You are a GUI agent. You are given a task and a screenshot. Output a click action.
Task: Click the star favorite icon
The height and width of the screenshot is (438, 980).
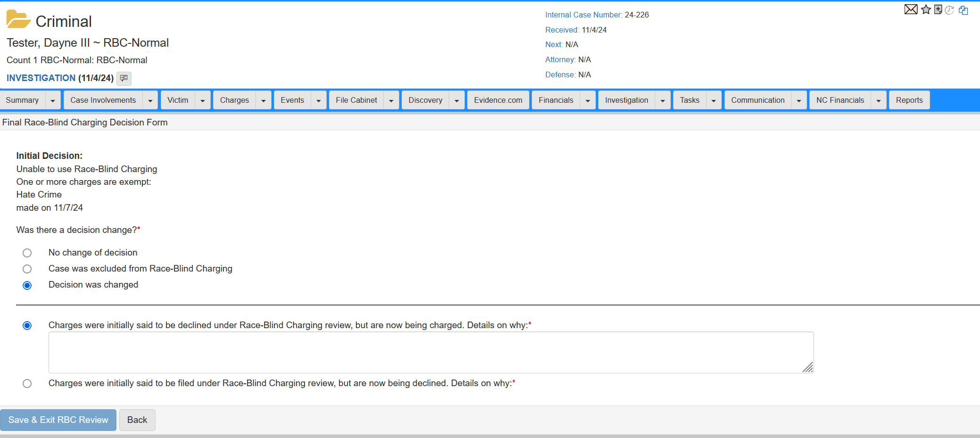(x=926, y=9)
